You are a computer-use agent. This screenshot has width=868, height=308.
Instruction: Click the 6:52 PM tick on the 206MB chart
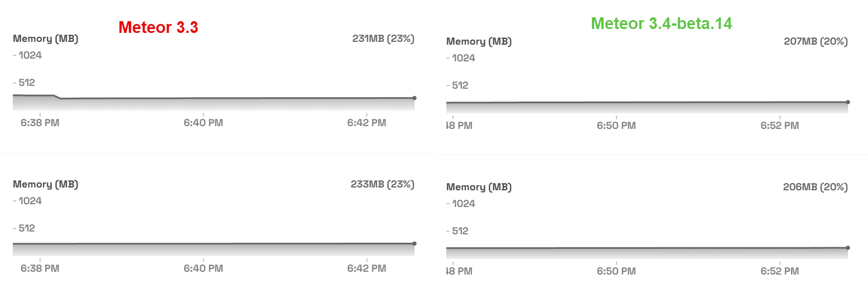(779, 271)
